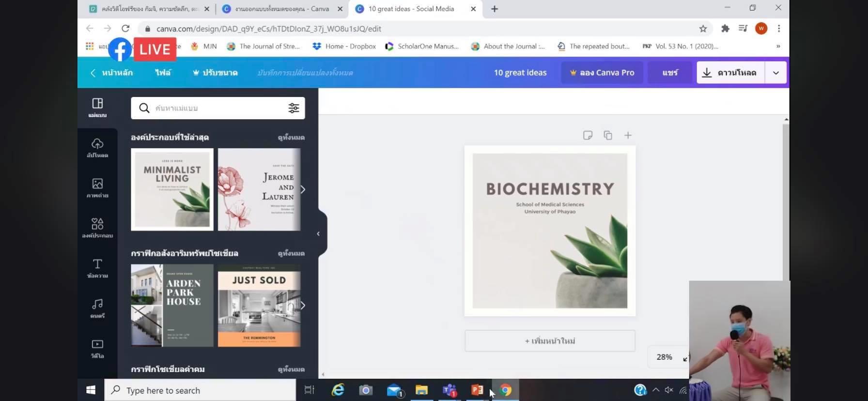Open Microsoft Teams from the taskbar
This screenshot has height=401, width=868.
[x=449, y=390]
